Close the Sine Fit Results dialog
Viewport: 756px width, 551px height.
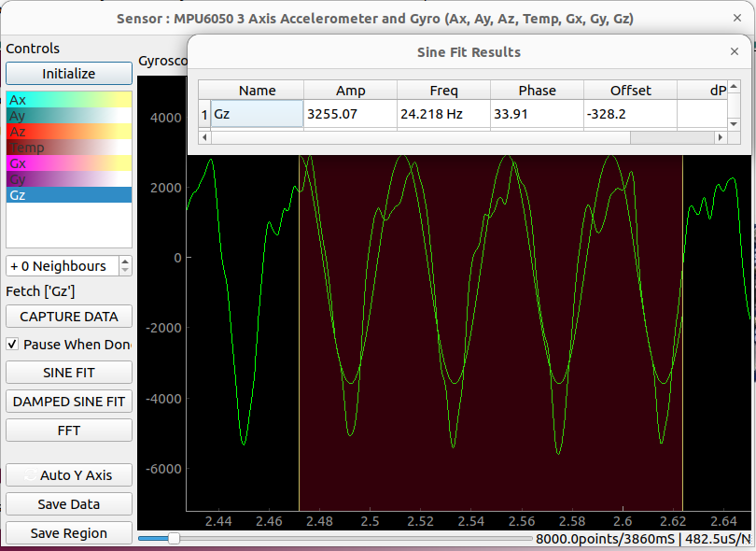coord(735,52)
